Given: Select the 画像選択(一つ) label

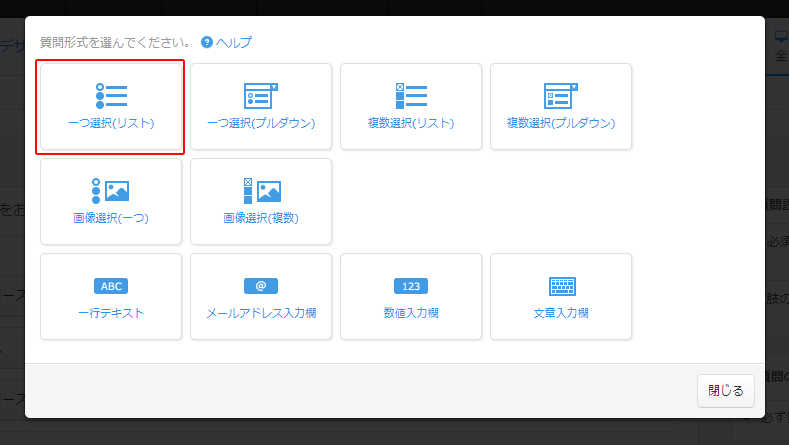Looking at the screenshot, I should tap(111, 218).
